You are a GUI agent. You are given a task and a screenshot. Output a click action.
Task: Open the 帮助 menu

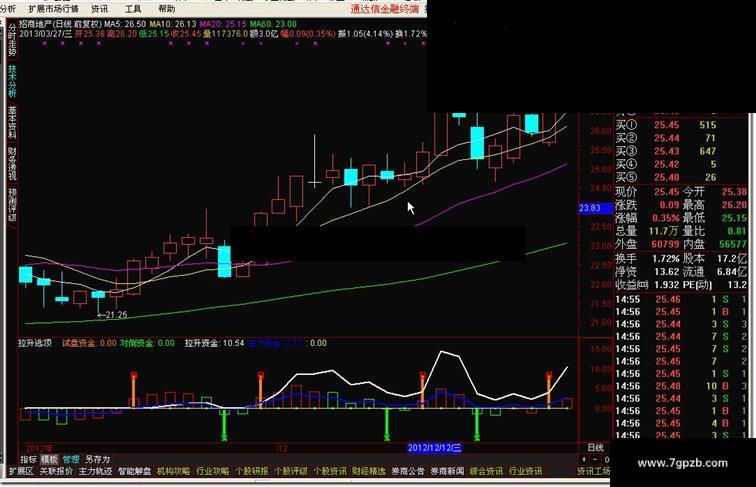167,9
